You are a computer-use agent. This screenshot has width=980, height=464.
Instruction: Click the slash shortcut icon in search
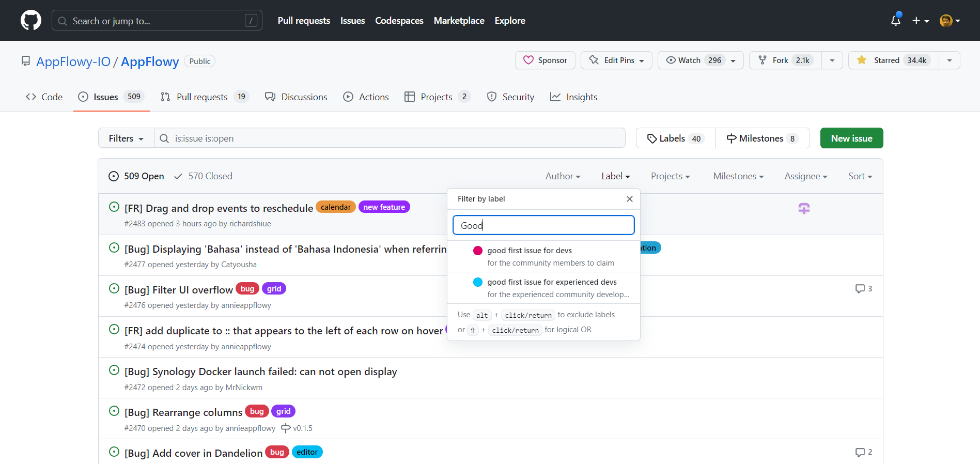coord(251,21)
